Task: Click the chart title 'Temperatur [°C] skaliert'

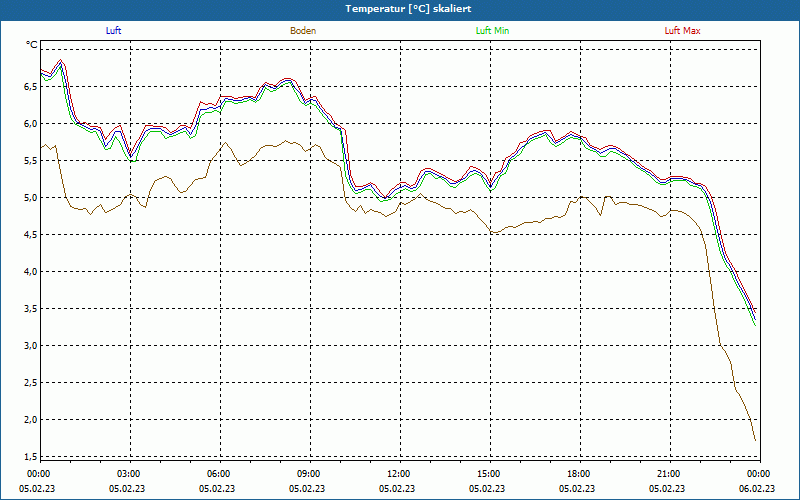Action: (408, 9)
